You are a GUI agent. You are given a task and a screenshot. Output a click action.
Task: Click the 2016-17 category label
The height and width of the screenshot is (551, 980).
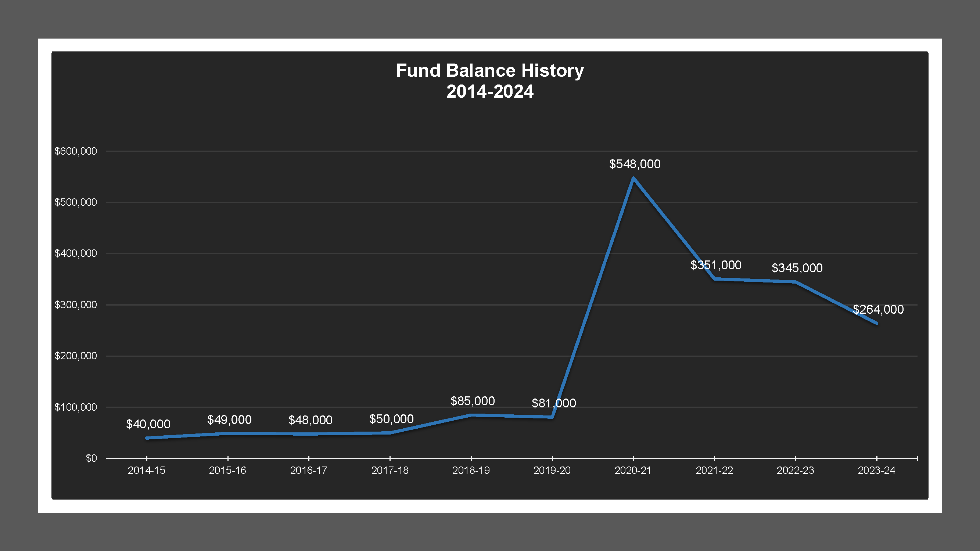pyautogui.click(x=309, y=471)
